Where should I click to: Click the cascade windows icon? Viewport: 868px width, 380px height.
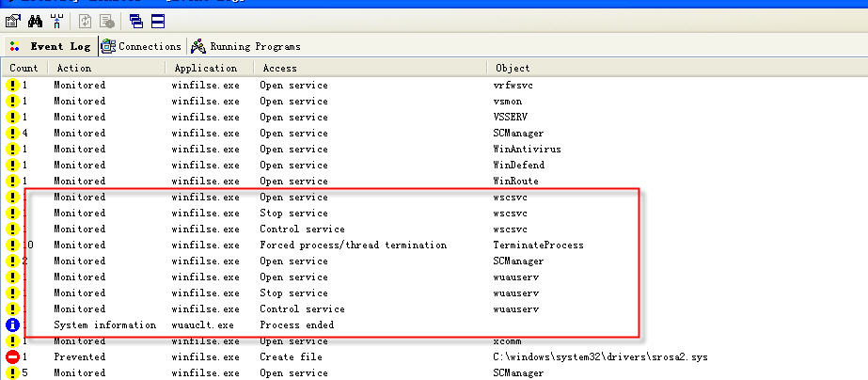136,20
